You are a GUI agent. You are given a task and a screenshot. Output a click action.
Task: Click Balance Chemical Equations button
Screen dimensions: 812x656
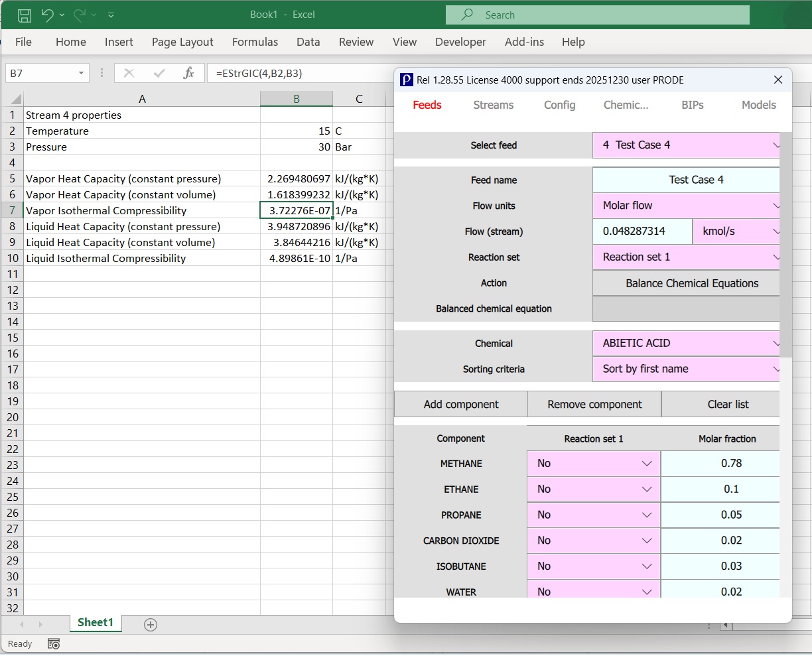[x=686, y=283]
